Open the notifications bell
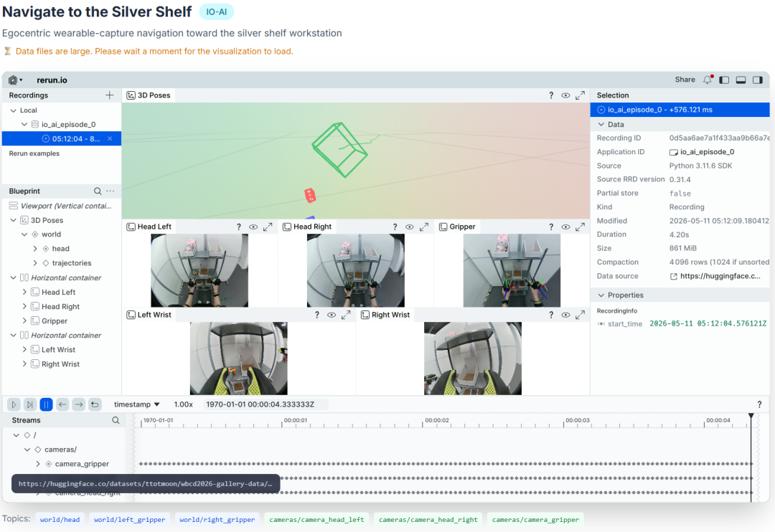 pyautogui.click(x=708, y=80)
